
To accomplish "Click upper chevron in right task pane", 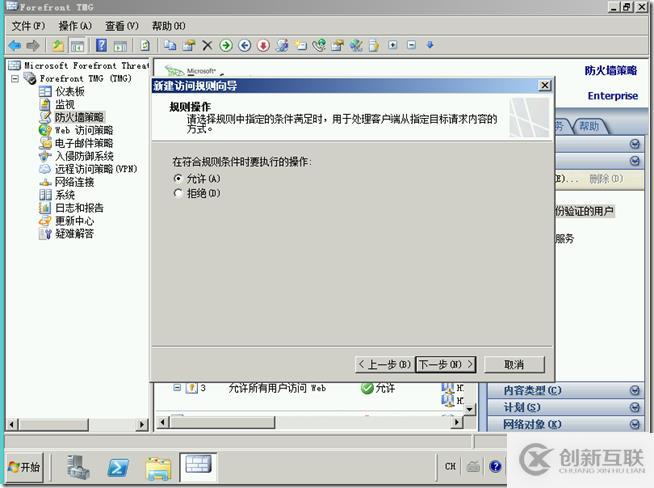I will tap(634, 144).
